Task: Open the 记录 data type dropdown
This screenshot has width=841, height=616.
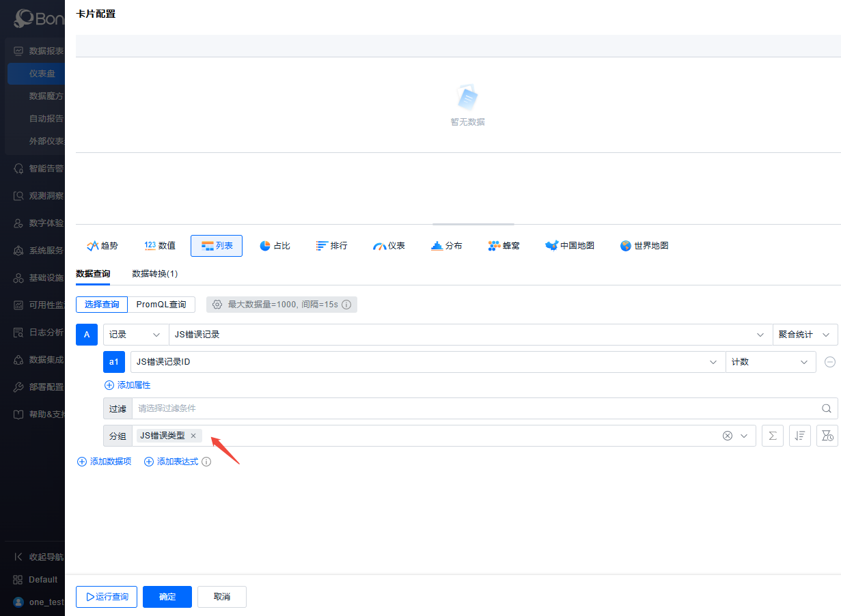Action: pos(135,335)
